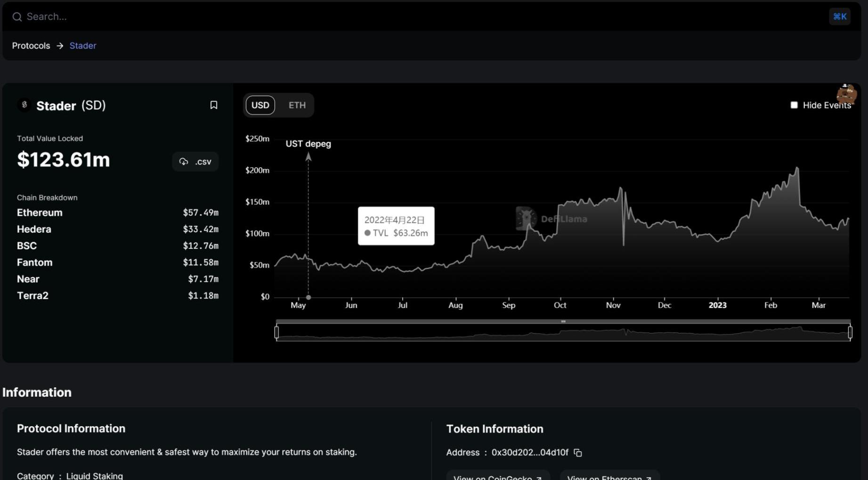The width and height of the screenshot is (868, 480).
Task: Open the Stader breadcrumb link
Action: point(83,46)
